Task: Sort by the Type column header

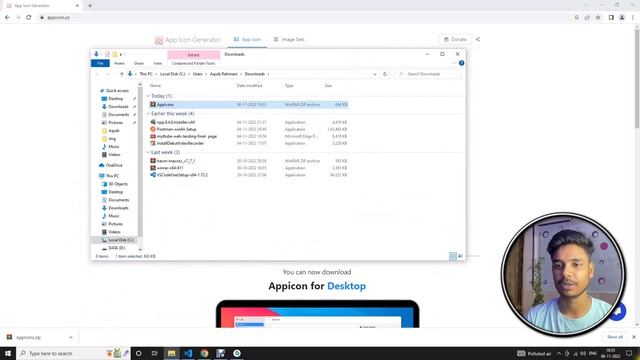Action: pos(289,86)
